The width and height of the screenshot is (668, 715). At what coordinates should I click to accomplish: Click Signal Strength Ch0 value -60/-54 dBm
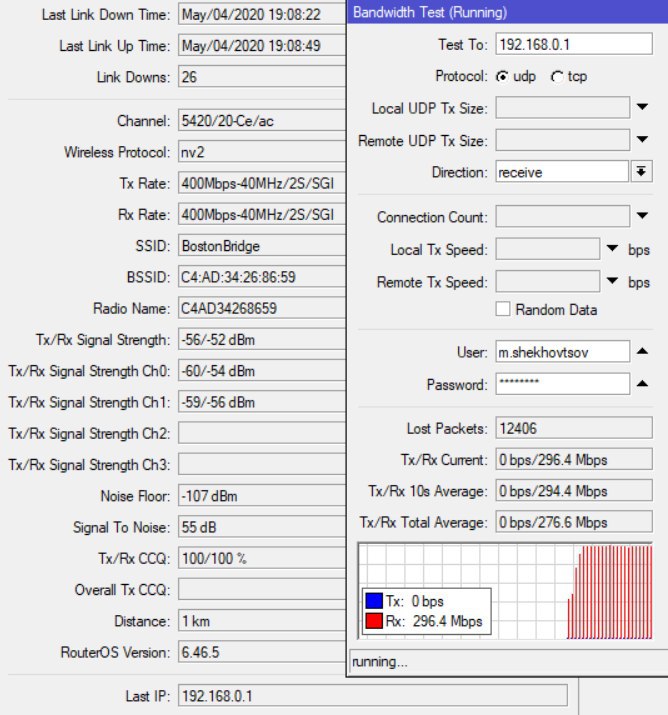(x=262, y=371)
